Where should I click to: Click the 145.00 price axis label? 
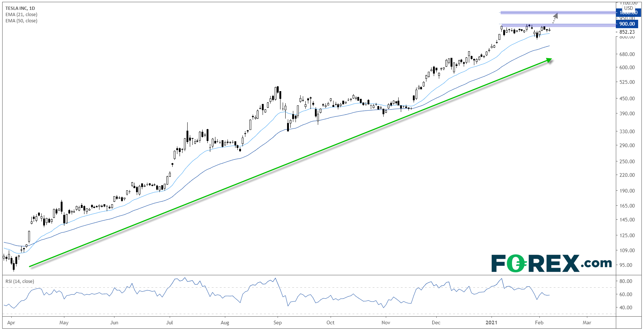[x=627, y=220]
